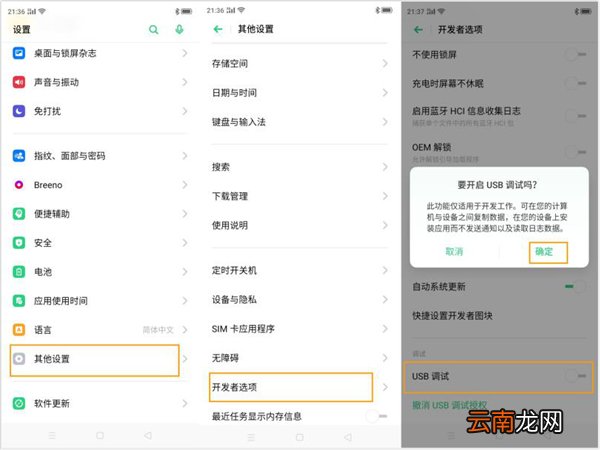
Task: Tap the microphone voice search icon
Action: [179, 29]
